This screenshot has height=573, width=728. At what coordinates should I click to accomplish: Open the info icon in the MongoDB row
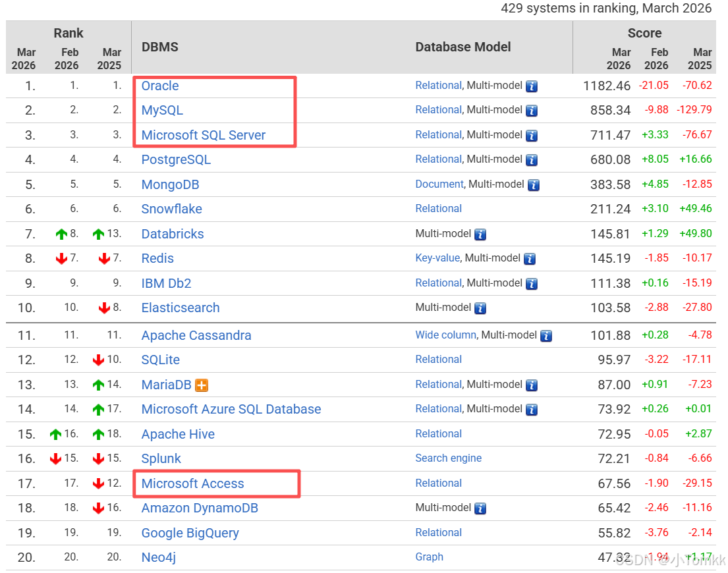(x=534, y=185)
